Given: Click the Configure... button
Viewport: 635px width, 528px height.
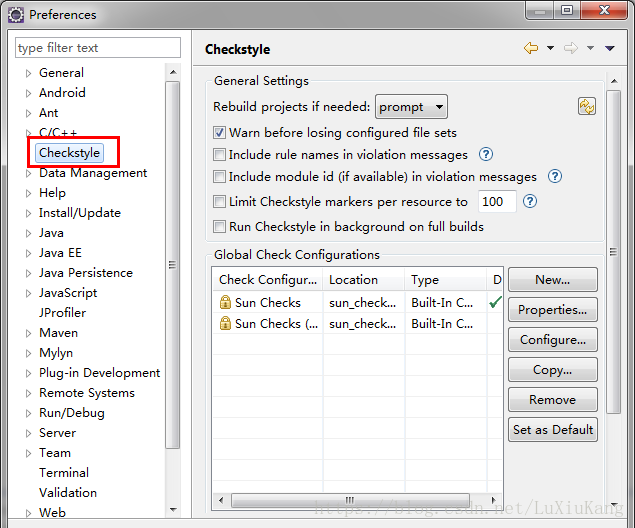Looking at the screenshot, I should (553, 339).
